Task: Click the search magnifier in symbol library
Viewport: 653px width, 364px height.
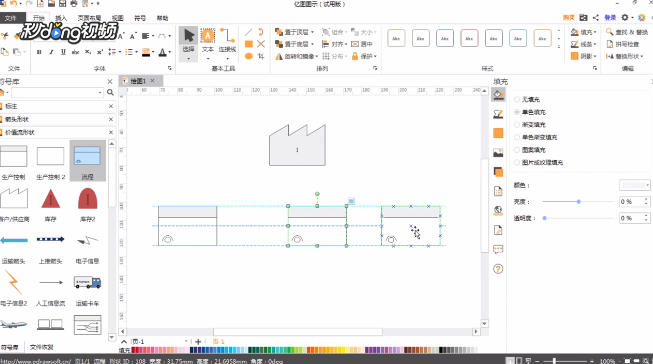Action: coord(110,92)
